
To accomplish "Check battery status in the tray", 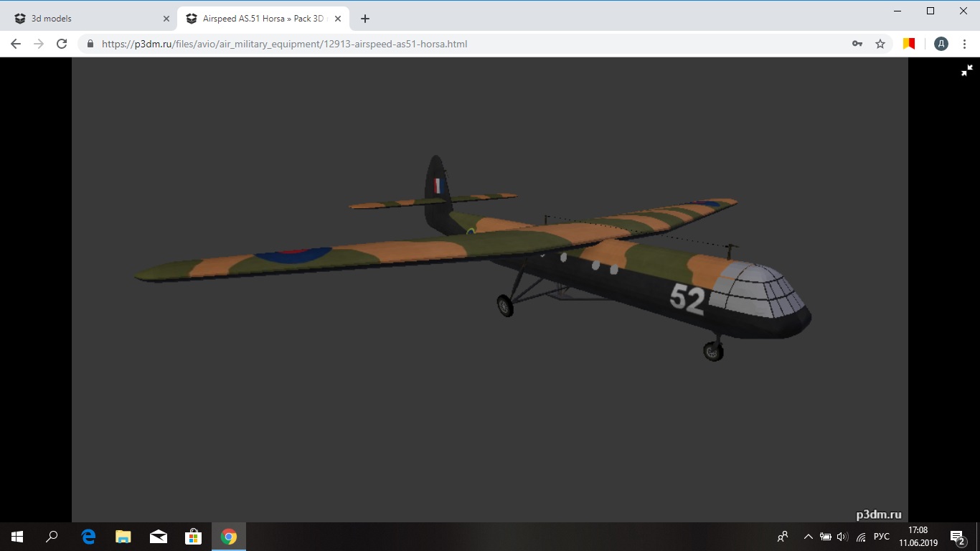I will coord(826,537).
